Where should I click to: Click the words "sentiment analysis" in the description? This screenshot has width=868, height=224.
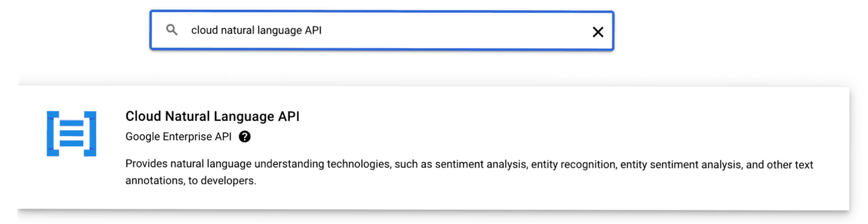(480, 164)
